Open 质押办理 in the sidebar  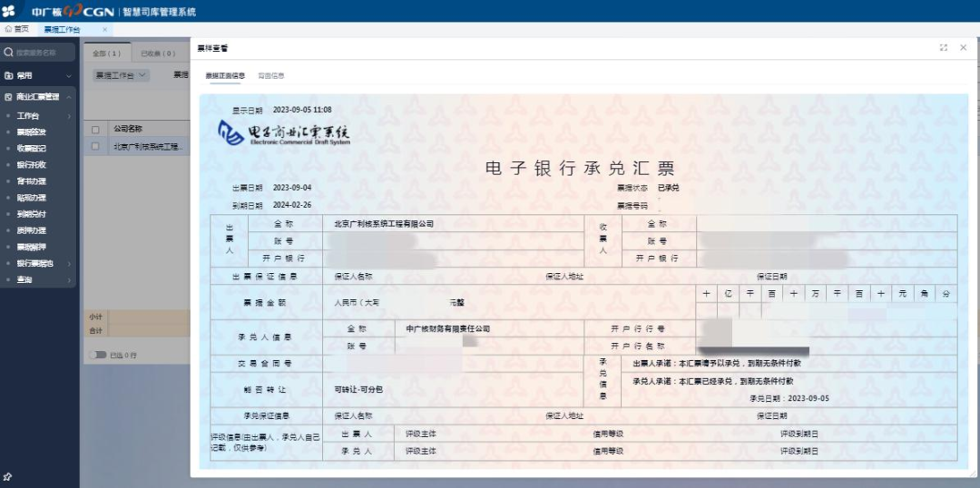click(31, 230)
